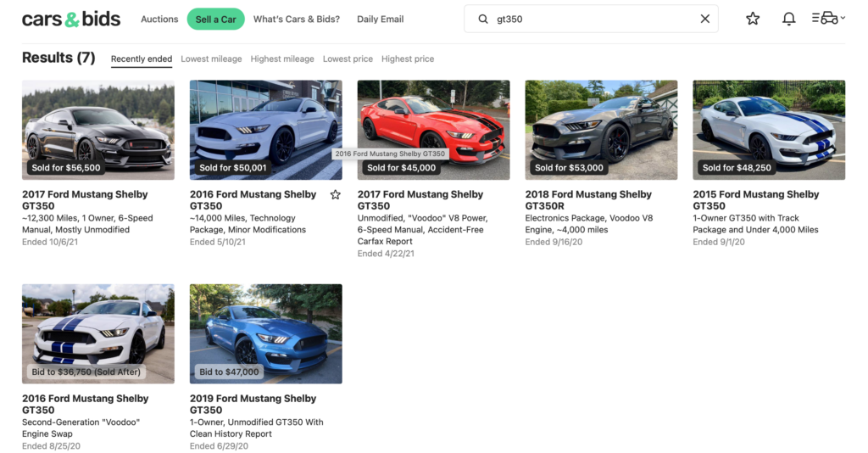Sort by Recently ended

[142, 59]
